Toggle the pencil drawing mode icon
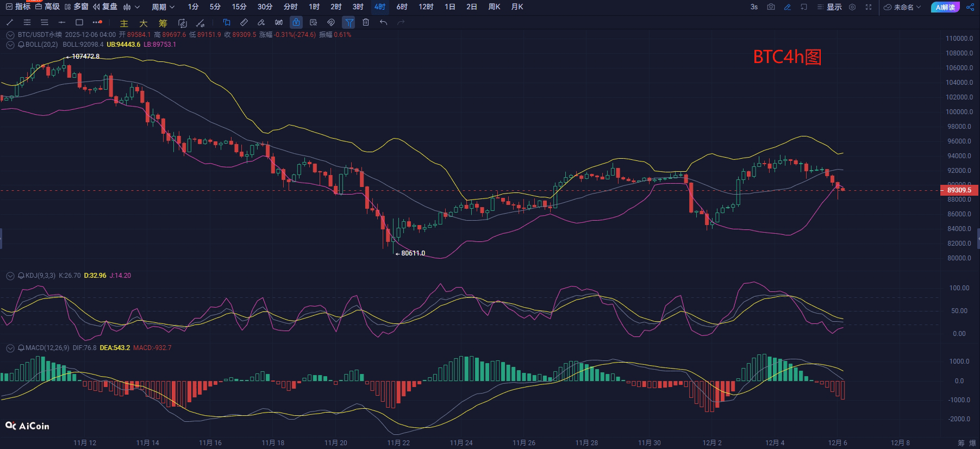Viewport: 980px width, 449px height. point(787,7)
